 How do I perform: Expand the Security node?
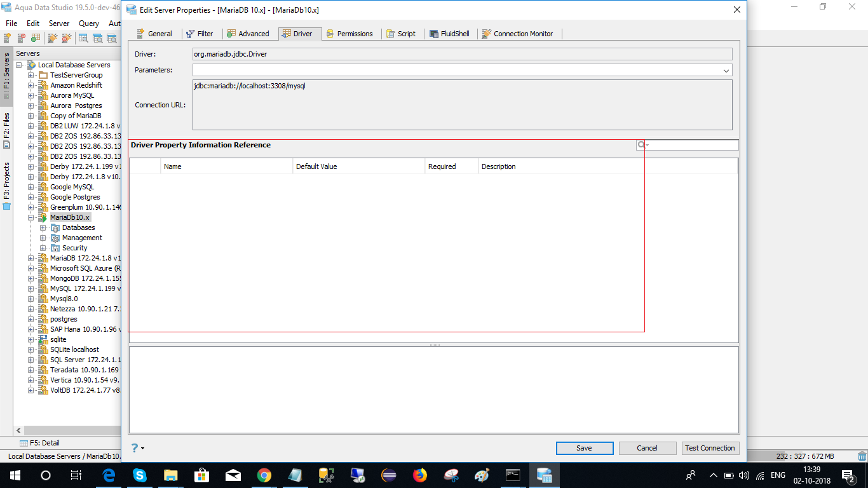pyautogui.click(x=43, y=248)
